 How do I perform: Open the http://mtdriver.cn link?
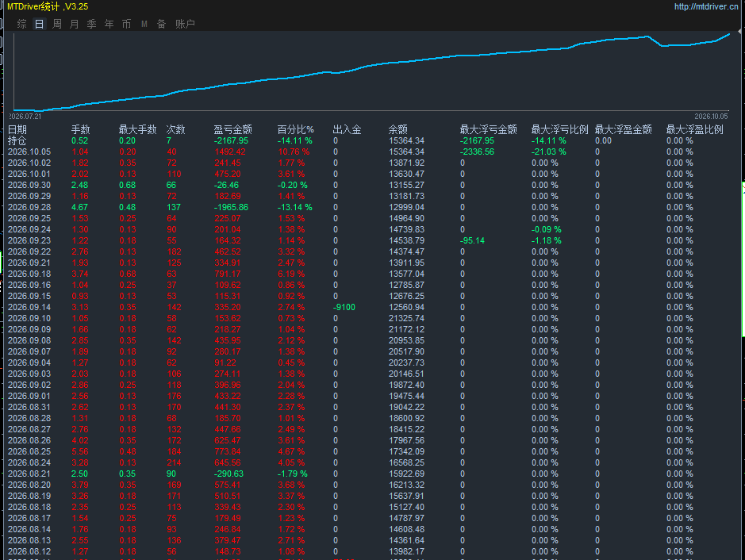click(x=706, y=6)
